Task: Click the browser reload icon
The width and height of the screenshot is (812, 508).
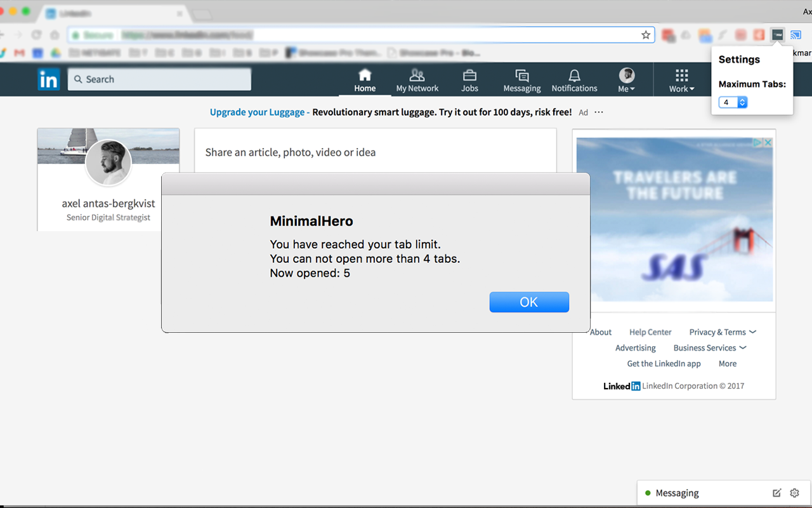Action: click(37, 35)
